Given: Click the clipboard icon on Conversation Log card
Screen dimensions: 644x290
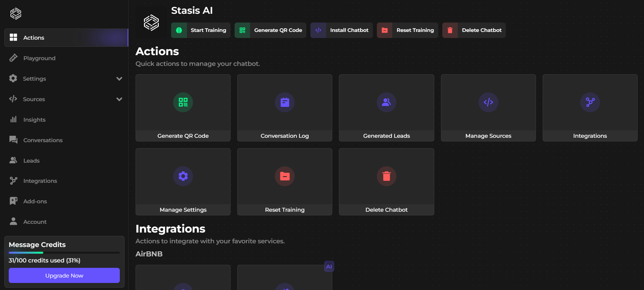Looking at the screenshot, I should coord(285,102).
